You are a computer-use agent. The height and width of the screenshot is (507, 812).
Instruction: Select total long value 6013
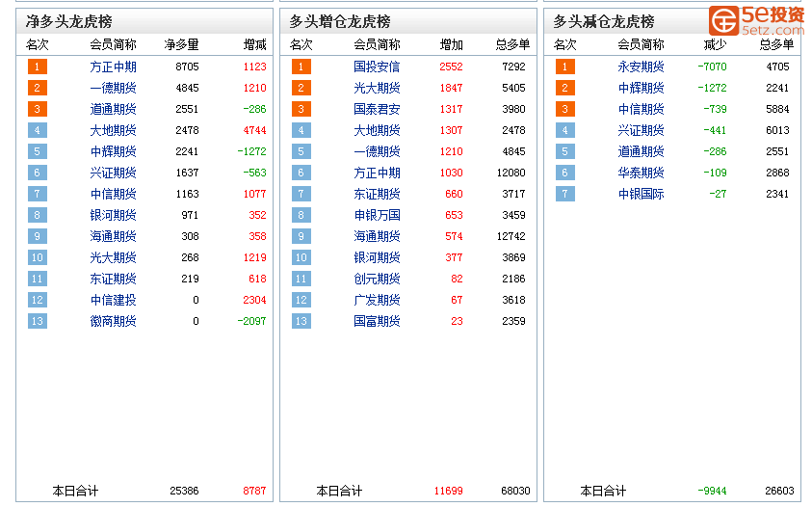tap(778, 131)
